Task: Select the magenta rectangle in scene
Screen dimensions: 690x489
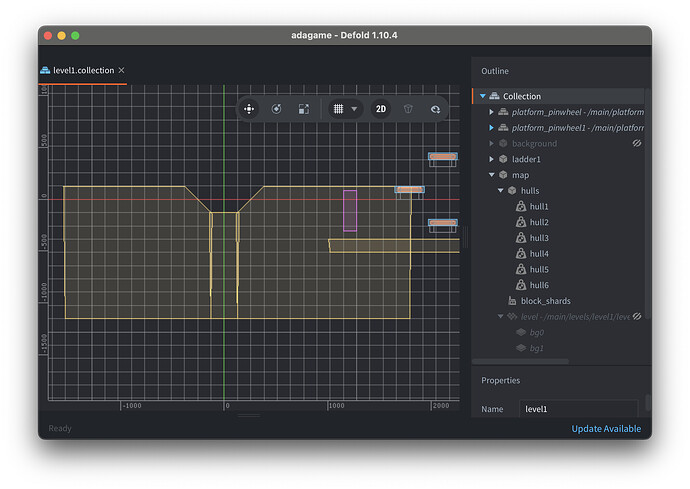Action: 350,210
